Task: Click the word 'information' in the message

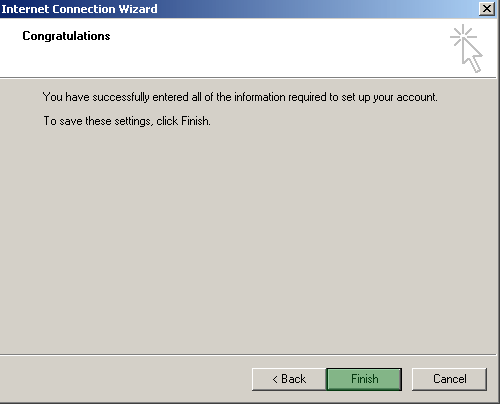Action: click(x=260, y=97)
